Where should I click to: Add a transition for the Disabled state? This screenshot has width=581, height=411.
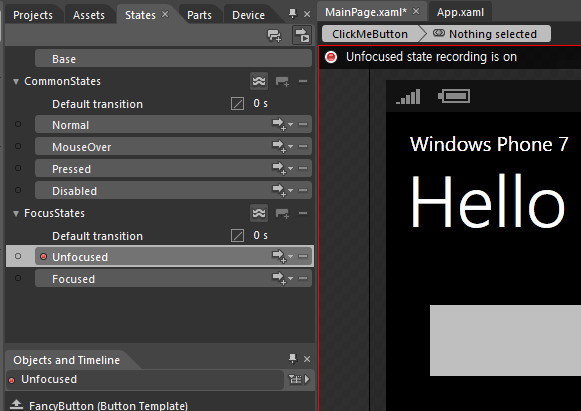pyautogui.click(x=279, y=190)
